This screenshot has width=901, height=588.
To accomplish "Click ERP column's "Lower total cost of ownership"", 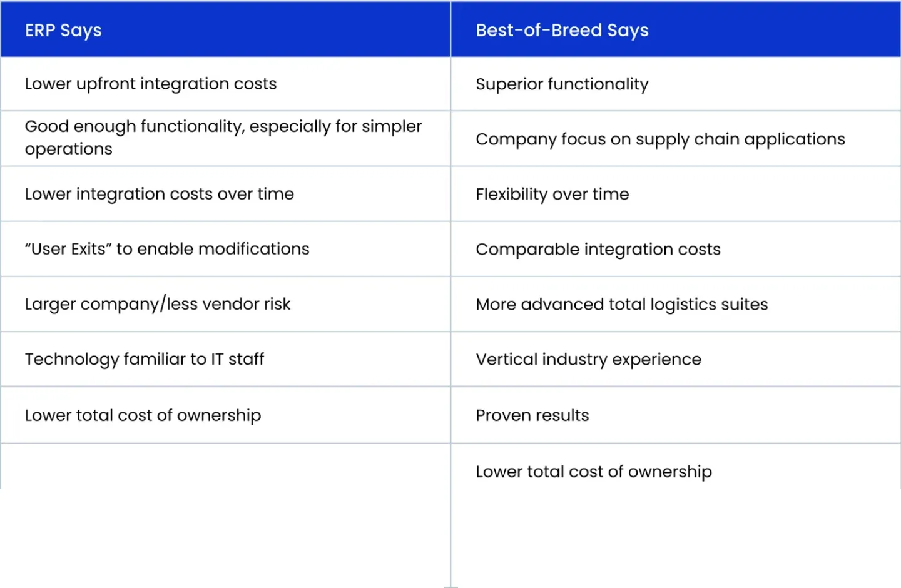I will tap(143, 415).
